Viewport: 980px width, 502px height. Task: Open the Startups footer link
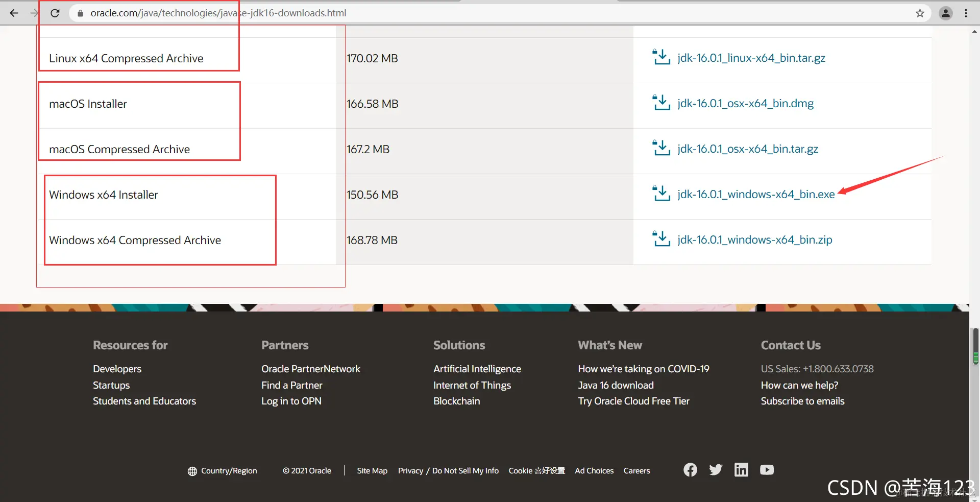(111, 385)
